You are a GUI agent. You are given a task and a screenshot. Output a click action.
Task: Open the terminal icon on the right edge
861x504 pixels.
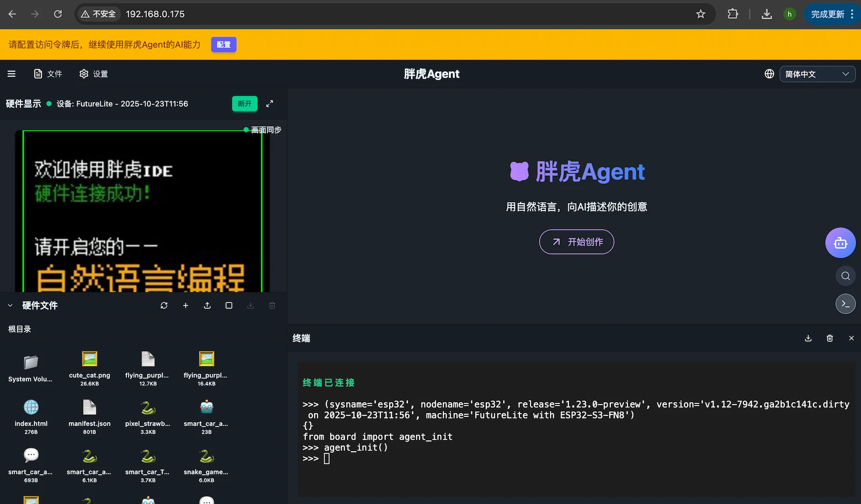click(845, 303)
